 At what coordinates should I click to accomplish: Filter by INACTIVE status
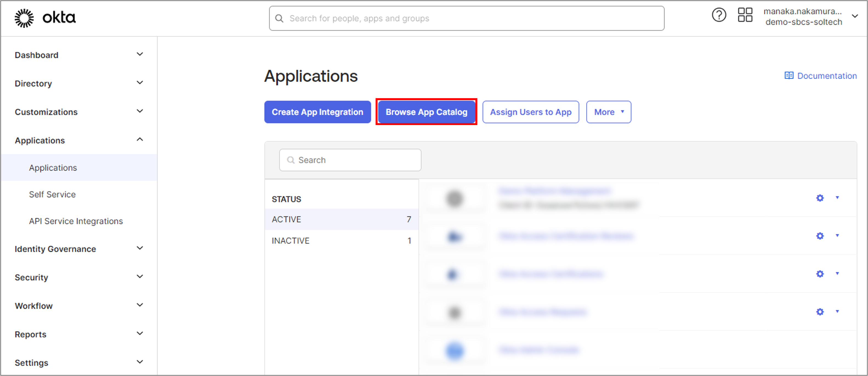(341, 241)
